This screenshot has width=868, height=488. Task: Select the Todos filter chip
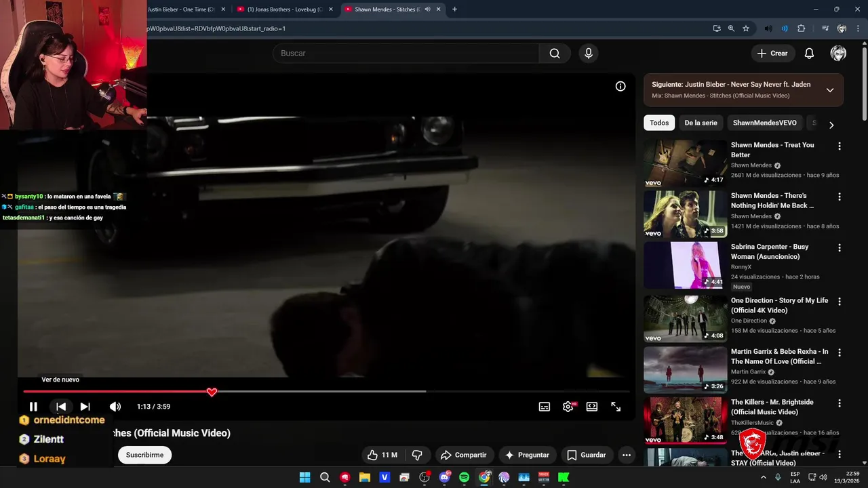pos(659,123)
